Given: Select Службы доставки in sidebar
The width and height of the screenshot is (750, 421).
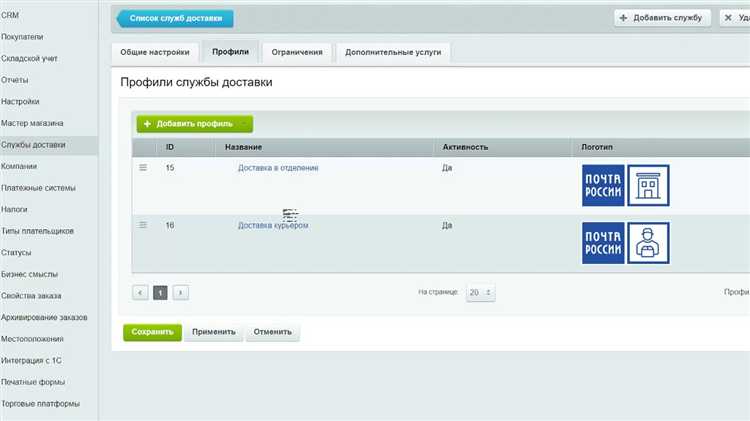Looking at the screenshot, I should click(x=49, y=145).
